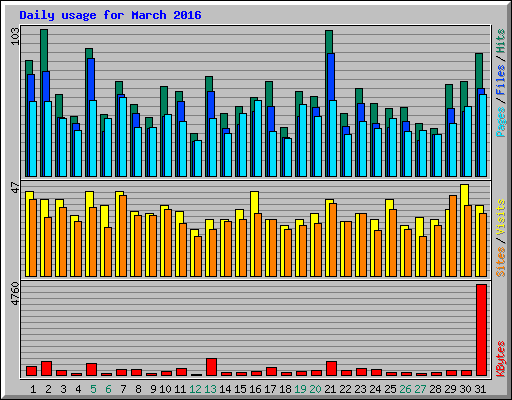The height and width of the screenshot is (400, 512).
Task: Click day label 17 on the x-axis
Action: tap(270, 389)
